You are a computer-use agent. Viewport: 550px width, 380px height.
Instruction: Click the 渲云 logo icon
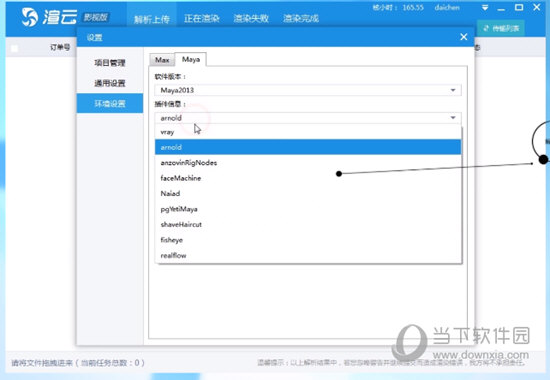coord(30,18)
